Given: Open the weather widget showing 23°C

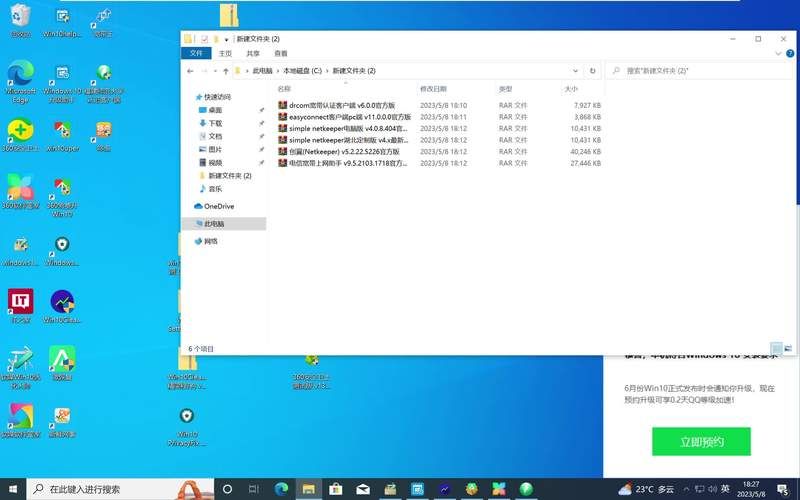Looking at the screenshot, I should [646, 489].
